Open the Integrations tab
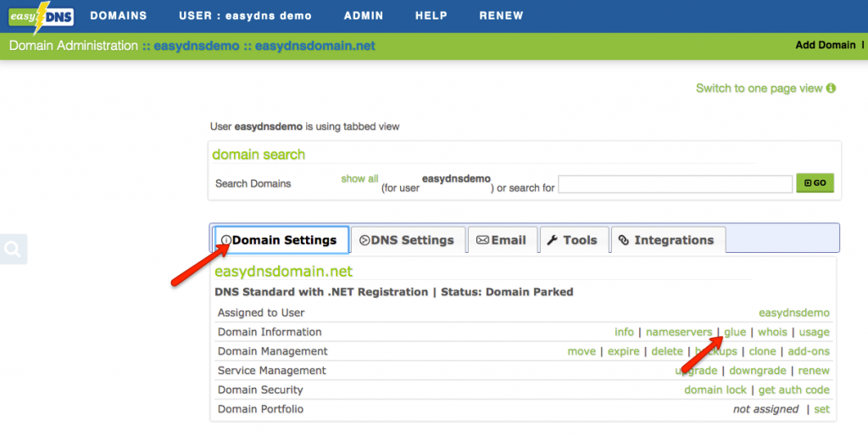868x437 pixels. (x=667, y=240)
